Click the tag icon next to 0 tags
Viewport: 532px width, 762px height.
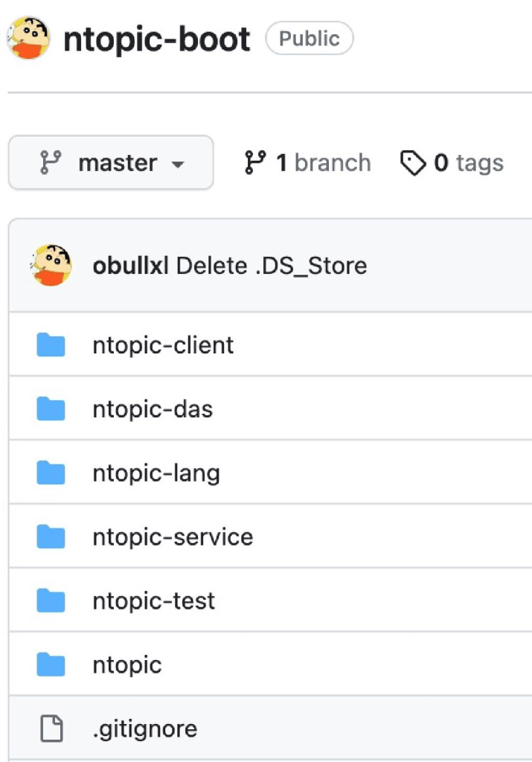pyautogui.click(x=412, y=163)
